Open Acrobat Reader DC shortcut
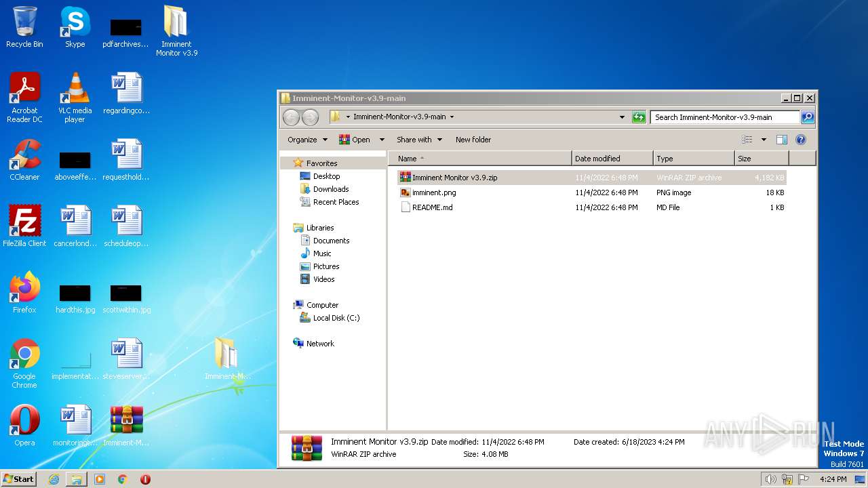Screen dimensions: 868x488 24,98
